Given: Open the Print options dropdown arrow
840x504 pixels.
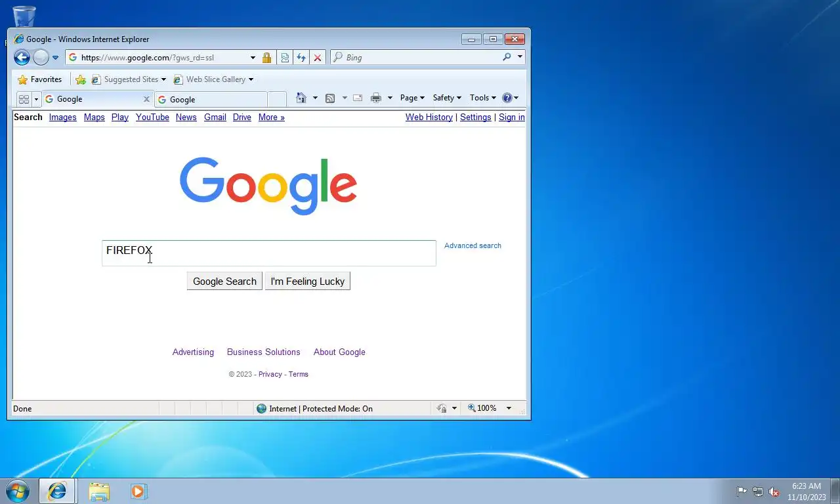Looking at the screenshot, I should pos(390,98).
